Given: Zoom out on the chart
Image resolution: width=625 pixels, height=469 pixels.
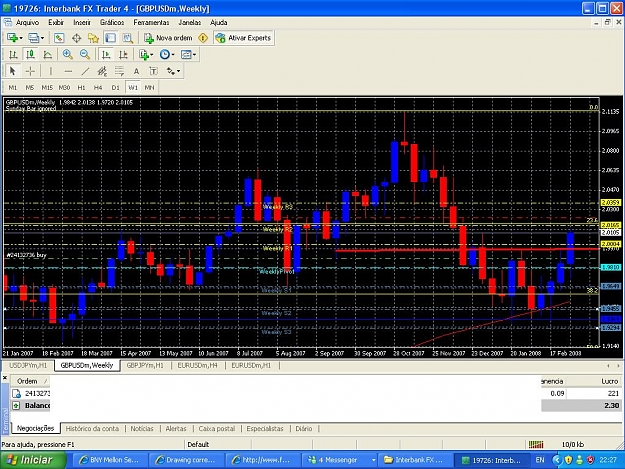Looking at the screenshot, I should 85,55.
